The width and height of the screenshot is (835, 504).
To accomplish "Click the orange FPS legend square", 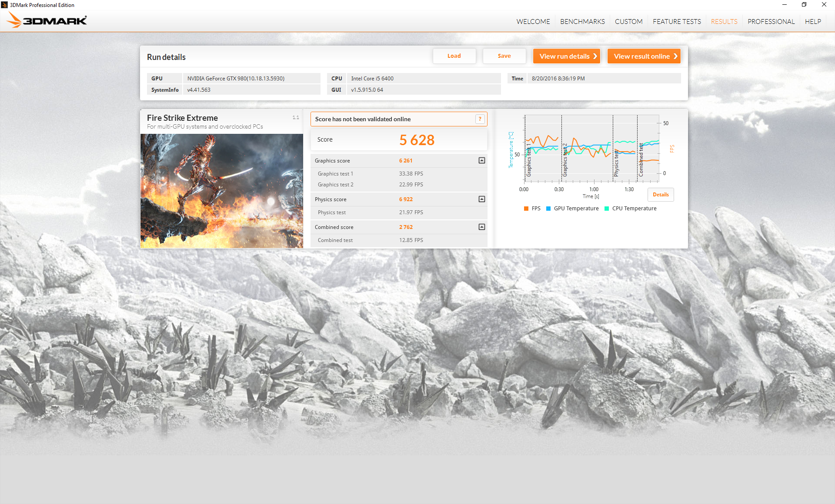I will [526, 209].
